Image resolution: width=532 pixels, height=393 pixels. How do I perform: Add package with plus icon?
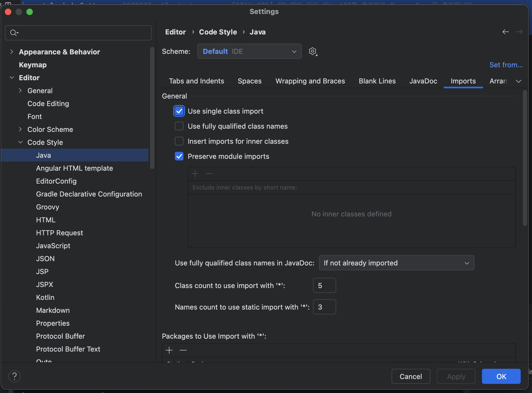(169, 350)
